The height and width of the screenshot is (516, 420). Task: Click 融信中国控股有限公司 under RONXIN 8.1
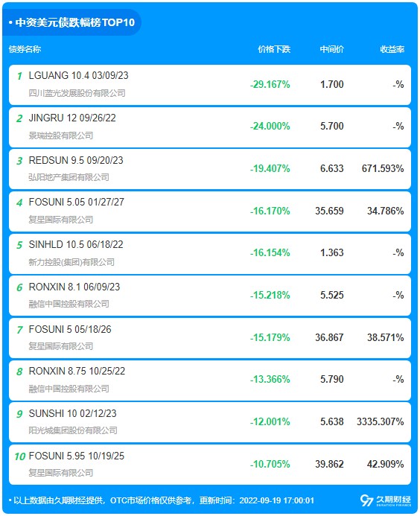coord(69,304)
